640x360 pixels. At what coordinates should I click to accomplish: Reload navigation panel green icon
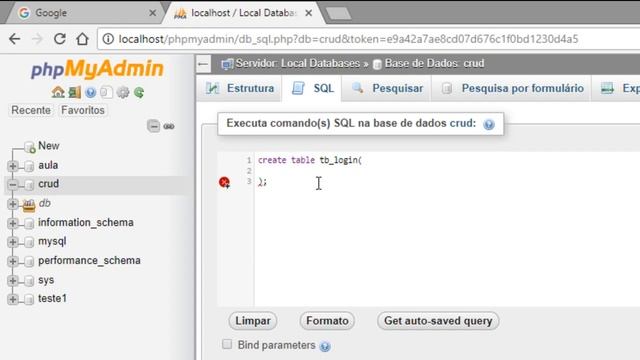pyautogui.click(x=139, y=92)
